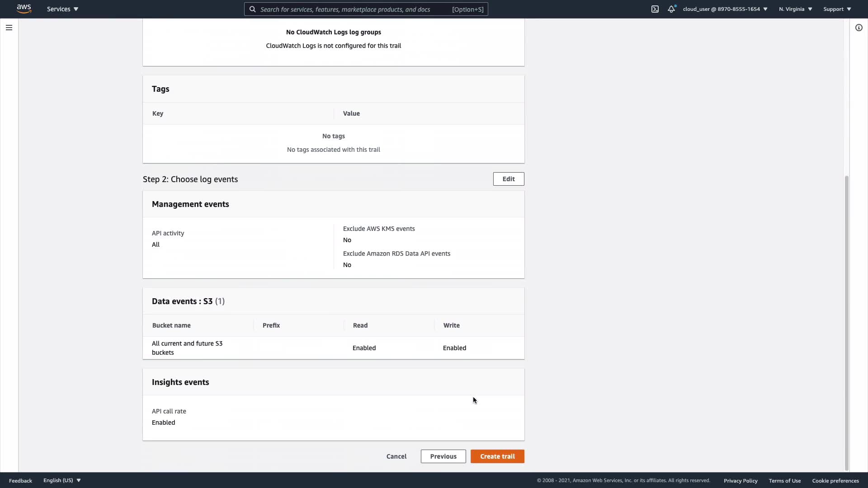Expand the Support menu

click(x=837, y=9)
